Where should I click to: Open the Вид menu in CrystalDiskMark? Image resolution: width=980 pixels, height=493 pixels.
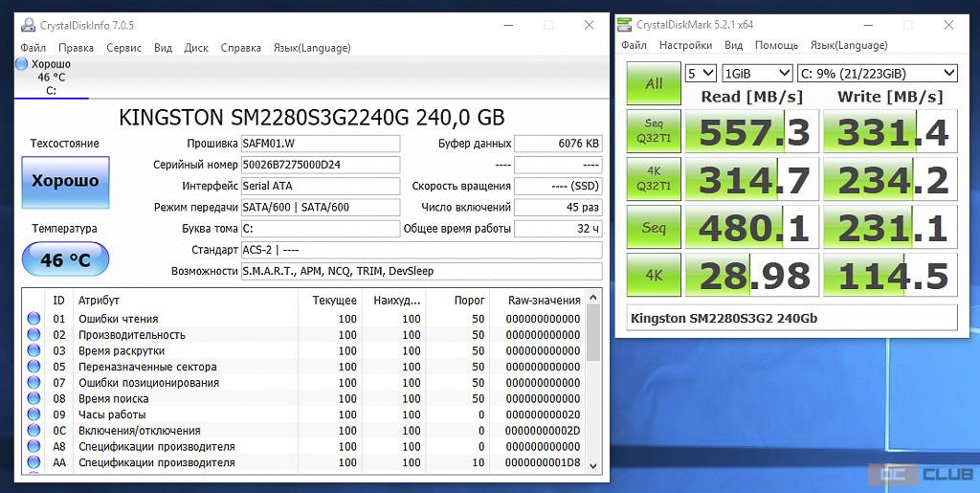pos(734,46)
